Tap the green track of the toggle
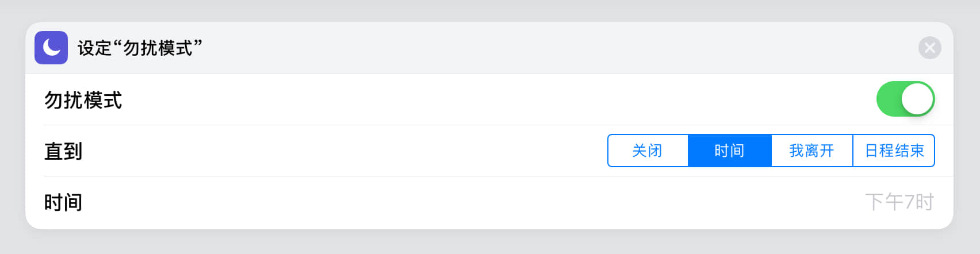 pos(889,99)
